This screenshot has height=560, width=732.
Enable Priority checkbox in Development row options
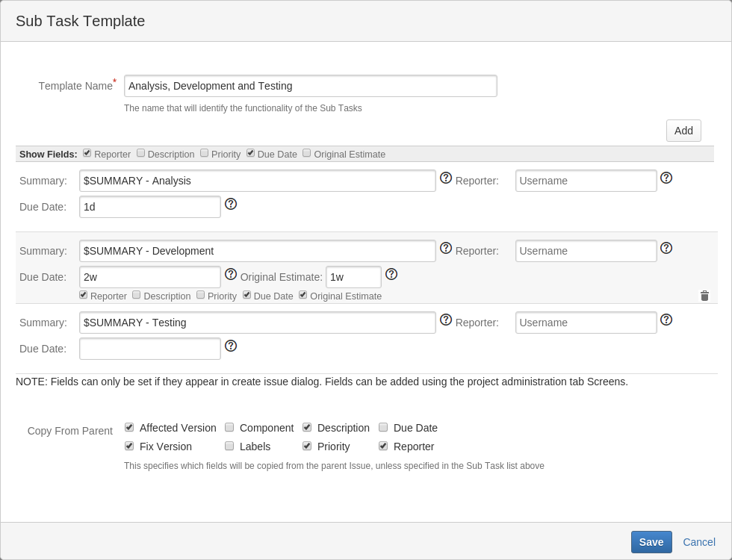coord(200,295)
